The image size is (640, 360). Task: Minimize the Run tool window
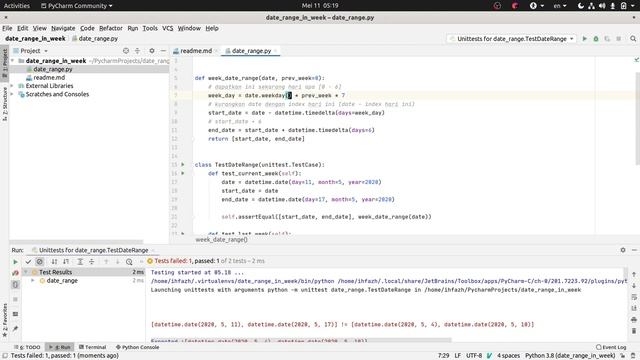[634, 250]
